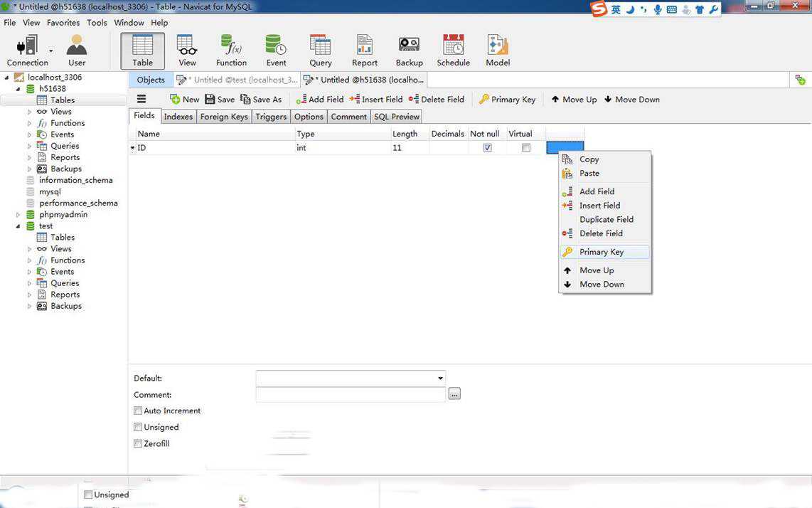Screen dimensions: 812x508
Task: Switch to the Foreign Keys tab
Action: [x=224, y=117]
